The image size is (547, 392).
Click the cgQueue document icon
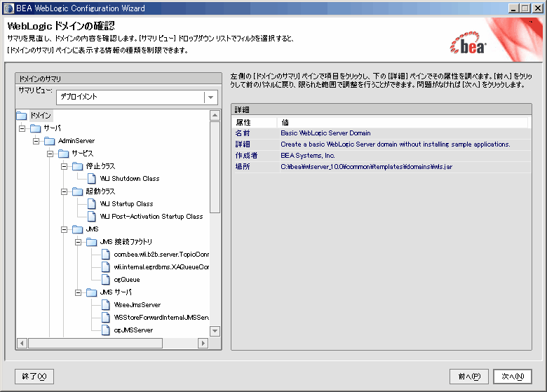(x=106, y=279)
